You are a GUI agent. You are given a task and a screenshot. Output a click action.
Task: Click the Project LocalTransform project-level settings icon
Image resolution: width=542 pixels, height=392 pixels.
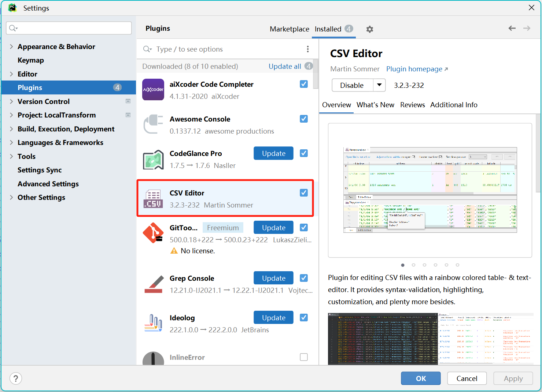click(128, 115)
